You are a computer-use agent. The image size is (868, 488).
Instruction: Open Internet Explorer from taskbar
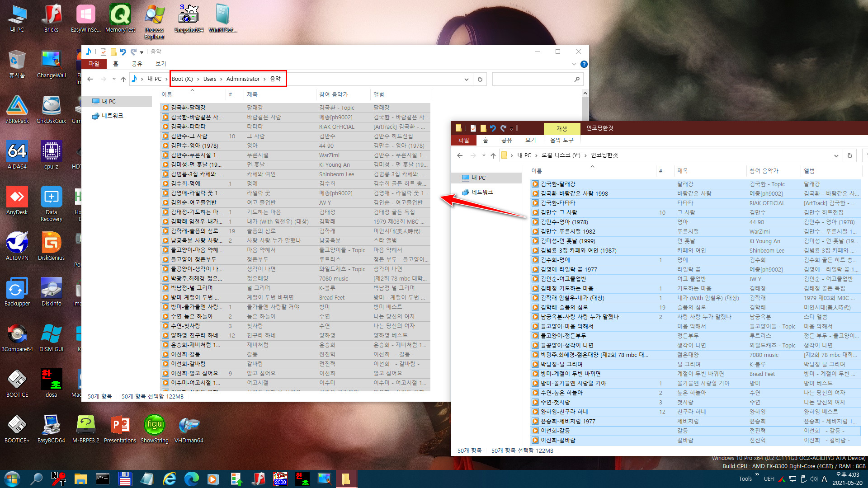(169, 479)
